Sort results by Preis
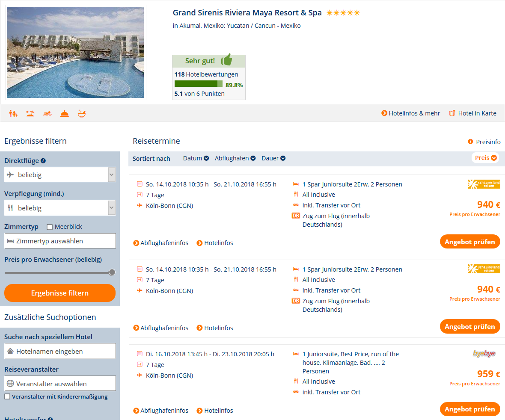This screenshot has width=505, height=420. [486, 158]
